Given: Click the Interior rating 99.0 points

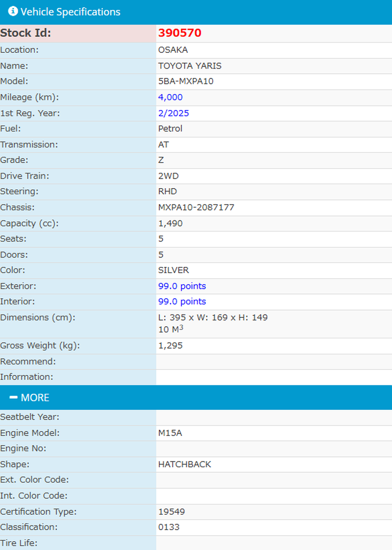Looking at the screenshot, I should click(182, 301).
